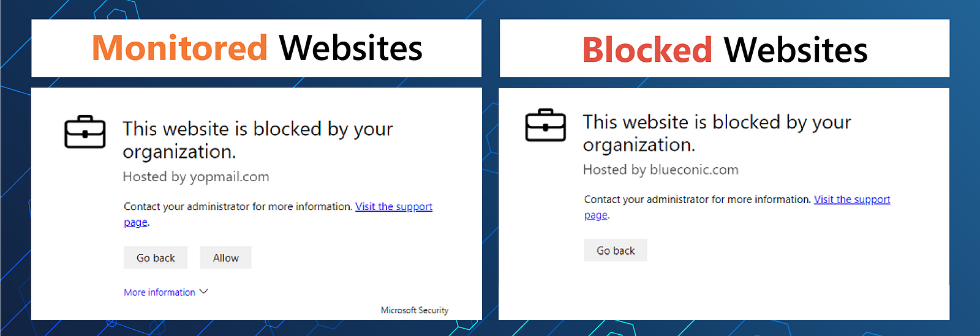Select Go back on the yopmail.com notice
This screenshot has width=980, height=336.
[156, 258]
